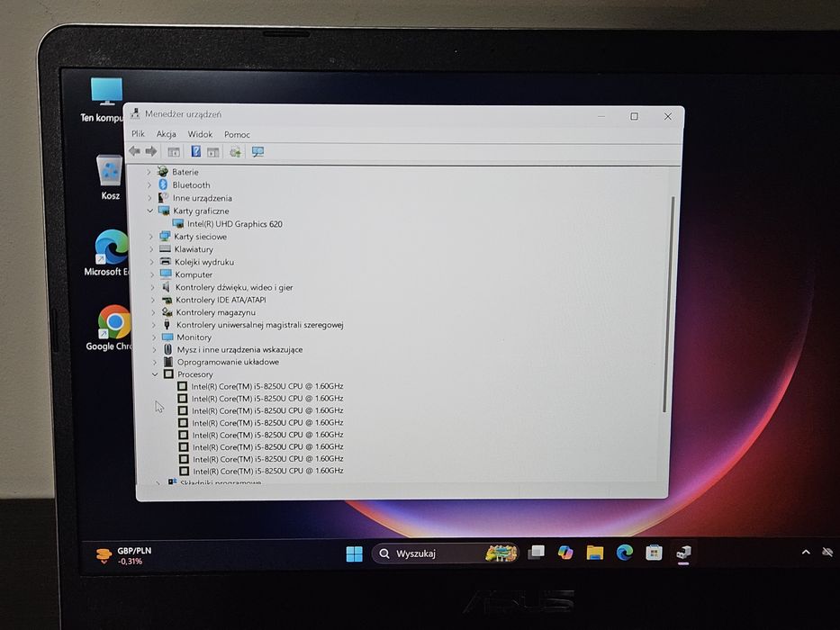Image resolution: width=840 pixels, height=630 pixels.
Task: Click the show/hide console tree toolbar icon
Action: click(x=174, y=152)
